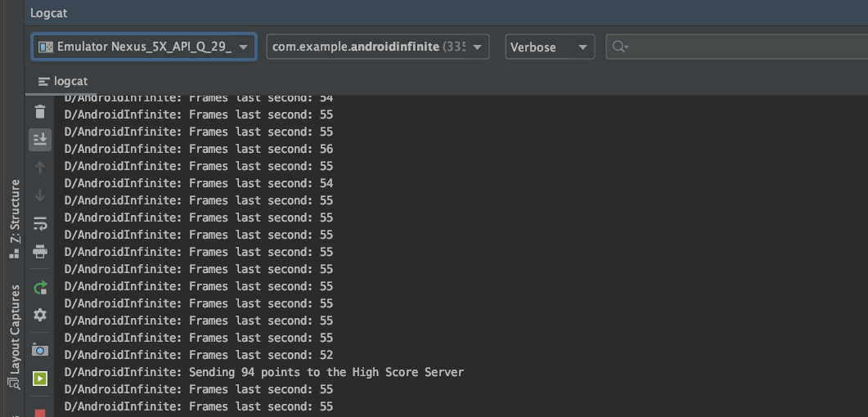The width and height of the screenshot is (868, 417).
Task: Click the down stack trace arrow
Action: tap(39, 195)
